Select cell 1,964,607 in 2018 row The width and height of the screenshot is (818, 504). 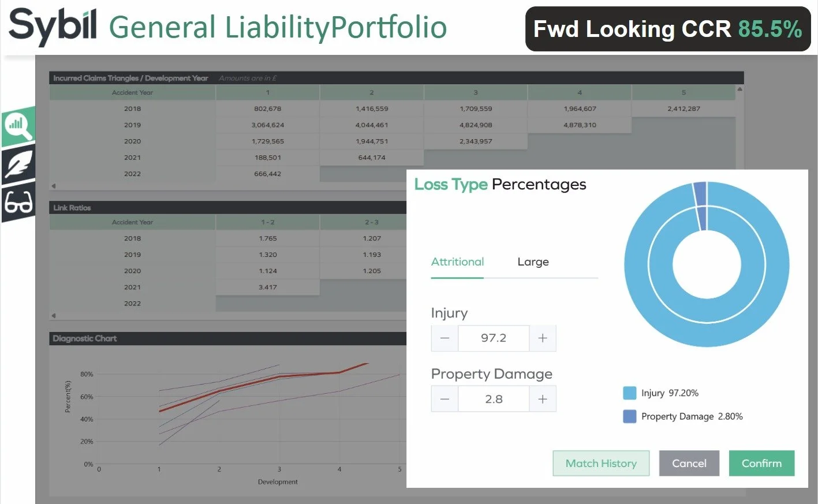pos(580,109)
